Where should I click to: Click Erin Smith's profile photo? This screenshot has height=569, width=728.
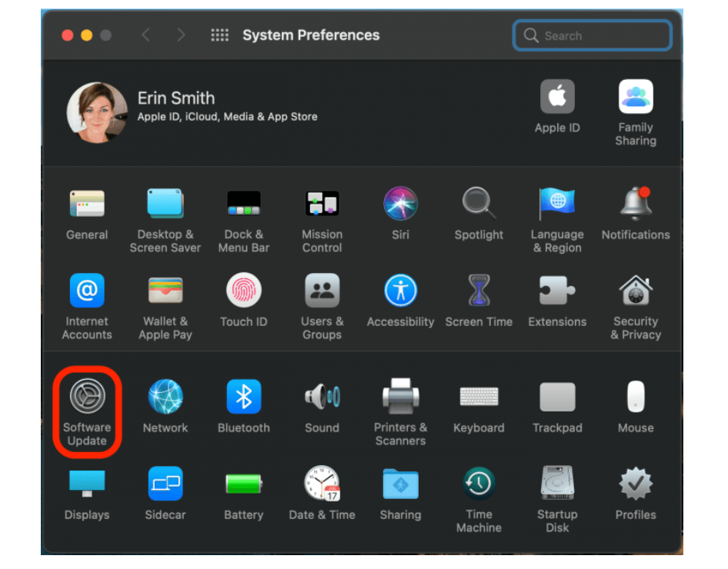click(x=96, y=112)
